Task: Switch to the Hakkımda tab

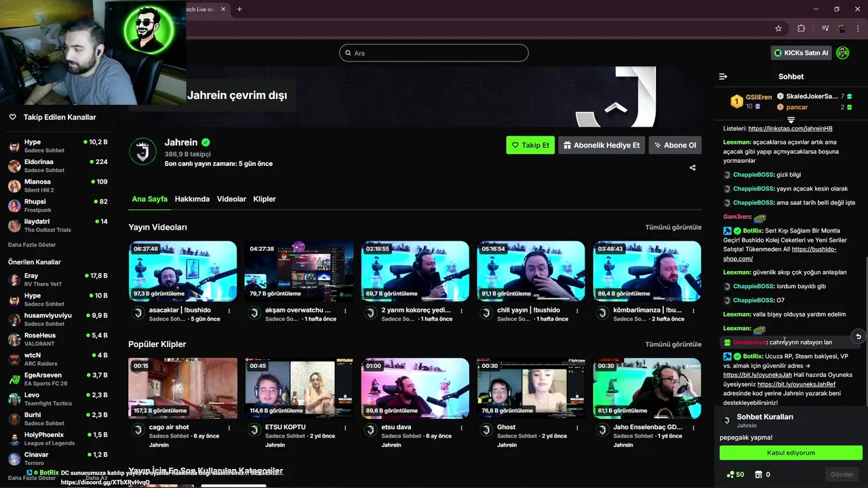Action: [x=192, y=199]
